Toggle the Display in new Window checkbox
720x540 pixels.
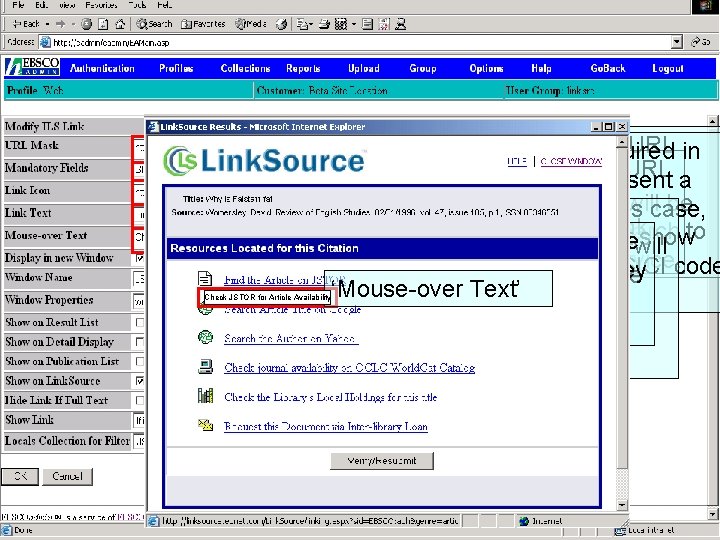140,258
